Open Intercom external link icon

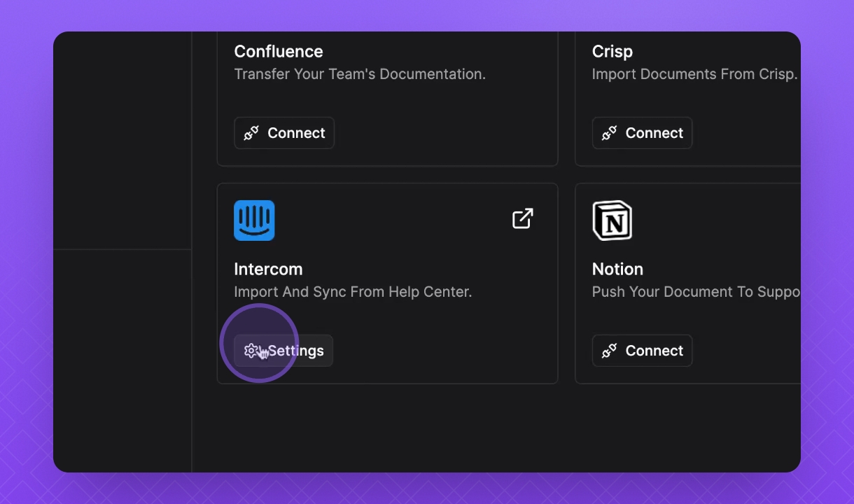[523, 218]
